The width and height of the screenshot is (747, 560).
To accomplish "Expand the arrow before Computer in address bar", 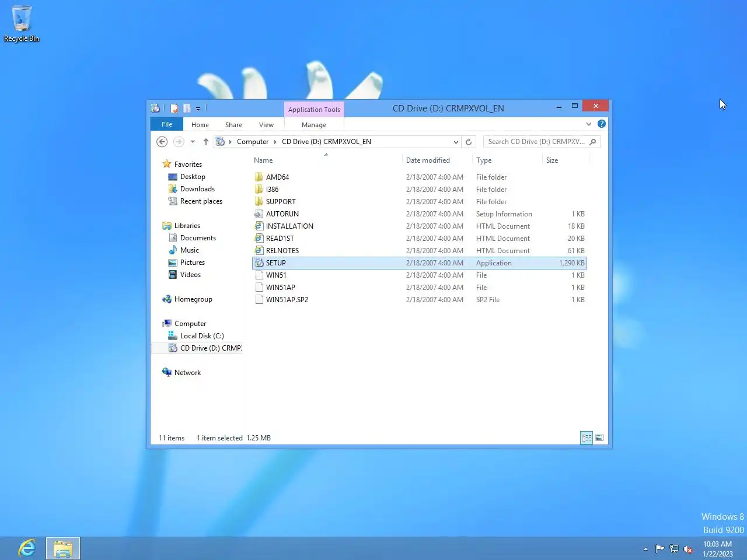I will tap(231, 142).
